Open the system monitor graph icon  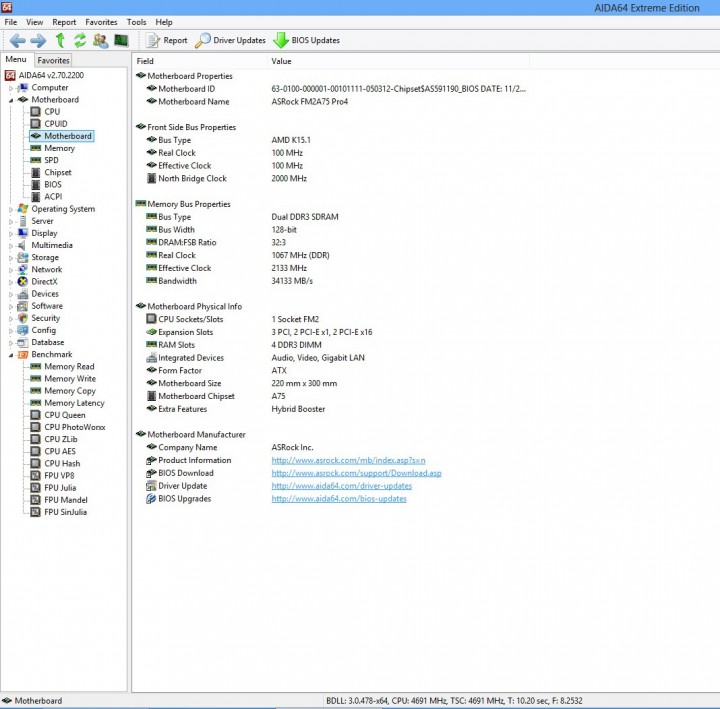(x=121, y=40)
